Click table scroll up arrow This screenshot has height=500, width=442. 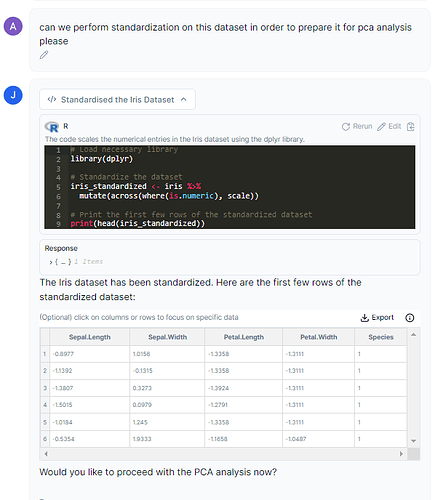pyautogui.click(x=413, y=335)
